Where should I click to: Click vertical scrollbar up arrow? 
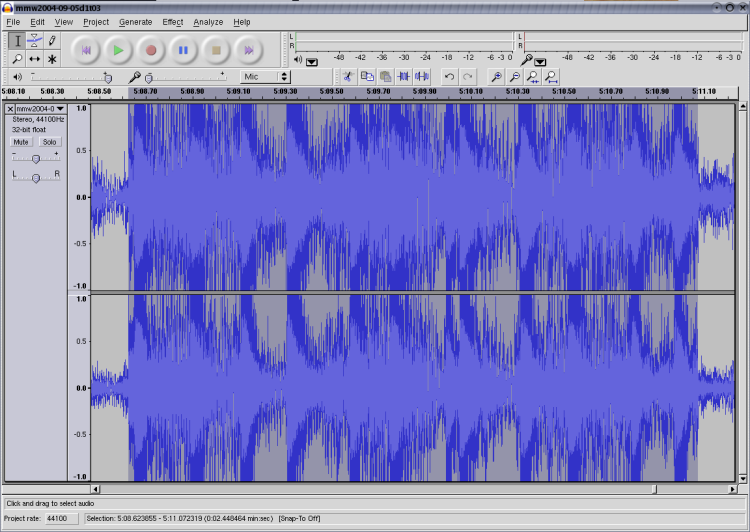tap(742, 106)
